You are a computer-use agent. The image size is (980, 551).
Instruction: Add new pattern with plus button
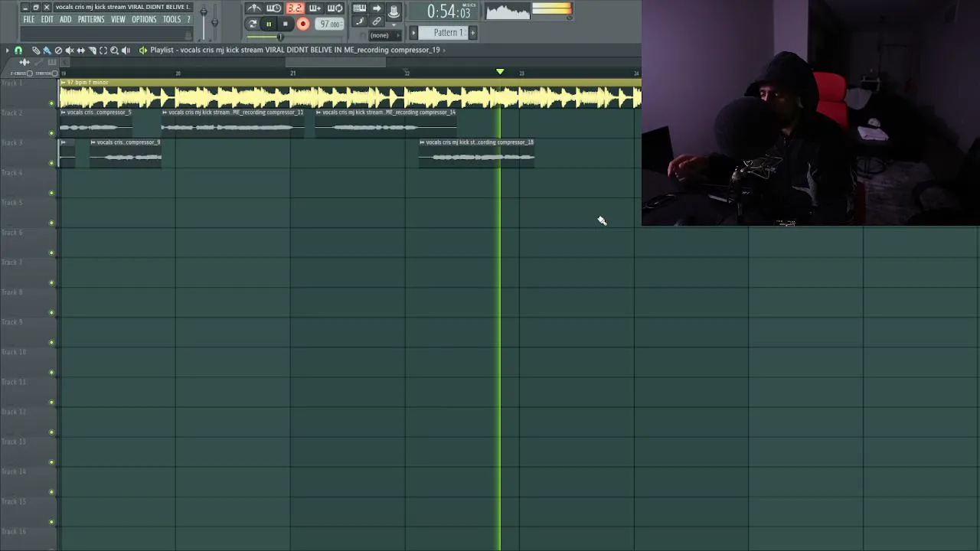pos(472,32)
